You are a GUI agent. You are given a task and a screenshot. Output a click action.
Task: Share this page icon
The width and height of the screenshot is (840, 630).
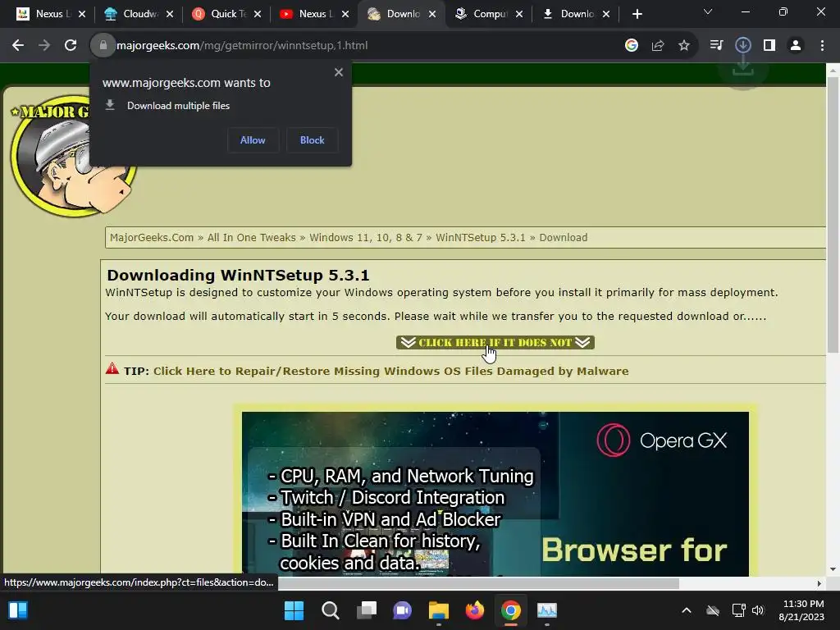point(658,46)
